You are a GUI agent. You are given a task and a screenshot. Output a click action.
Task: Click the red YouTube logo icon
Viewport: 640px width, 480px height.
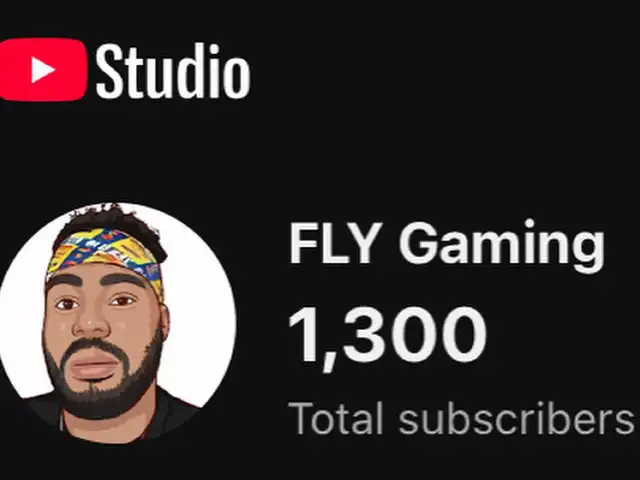click(42, 69)
